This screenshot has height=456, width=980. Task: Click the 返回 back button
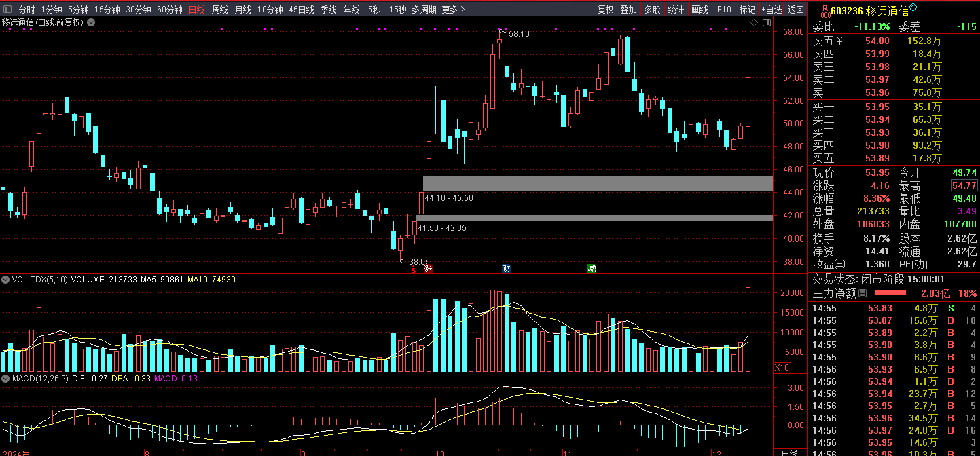pyautogui.click(x=795, y=9)
